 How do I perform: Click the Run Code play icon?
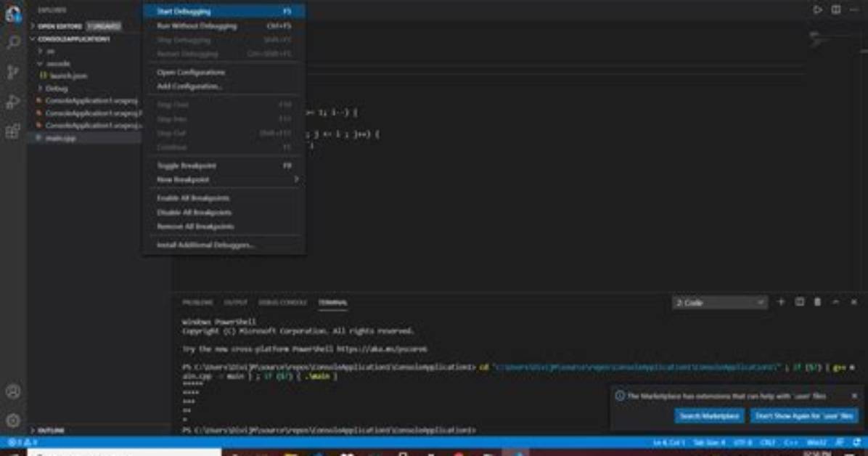[818, 9]
